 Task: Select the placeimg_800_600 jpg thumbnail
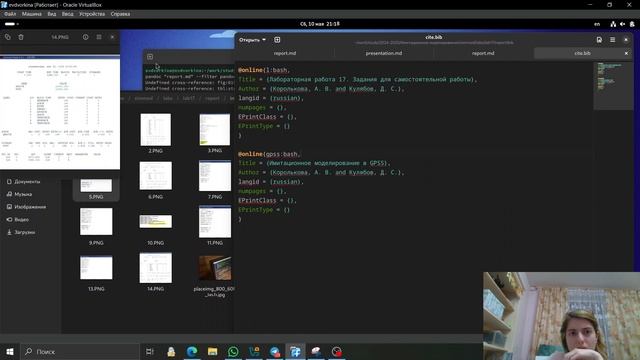tap(215, 268)
